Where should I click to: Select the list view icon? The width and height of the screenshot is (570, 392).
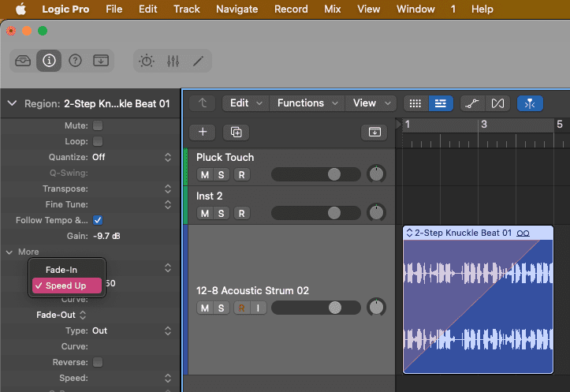tap(441, 103)
